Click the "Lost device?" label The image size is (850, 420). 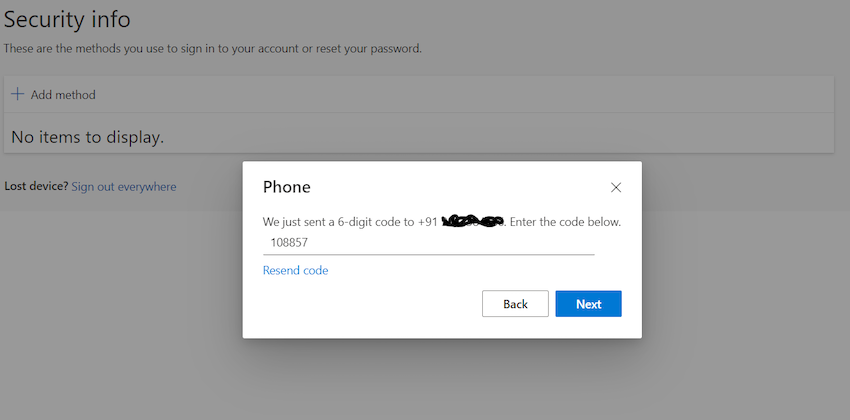pos(36,187)
